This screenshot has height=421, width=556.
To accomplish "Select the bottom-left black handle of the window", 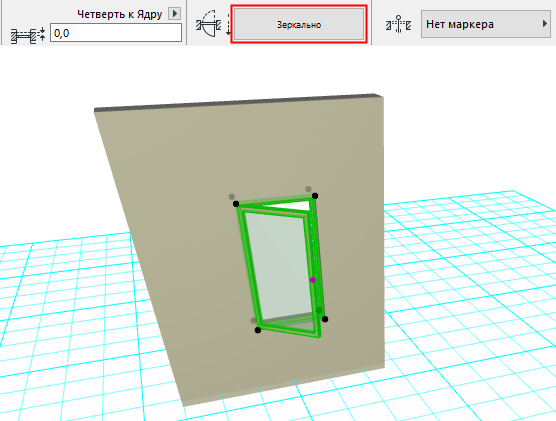I will 258,330.
